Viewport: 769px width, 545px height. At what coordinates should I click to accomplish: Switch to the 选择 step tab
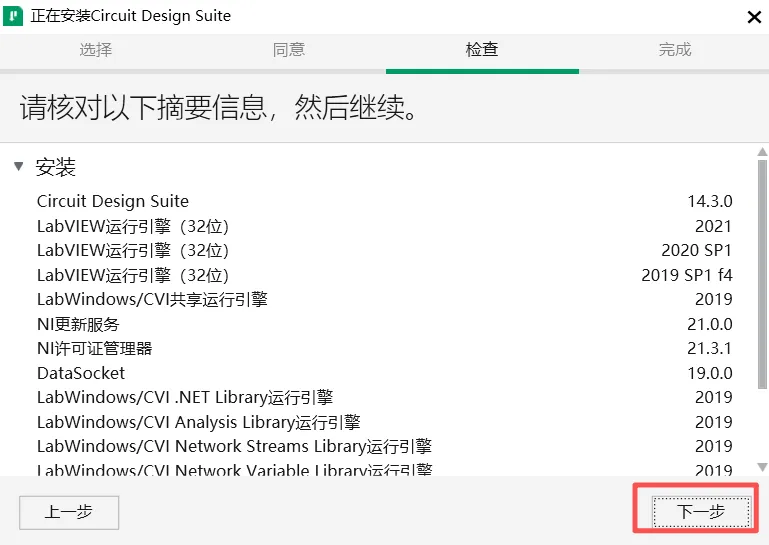[96, 50]
